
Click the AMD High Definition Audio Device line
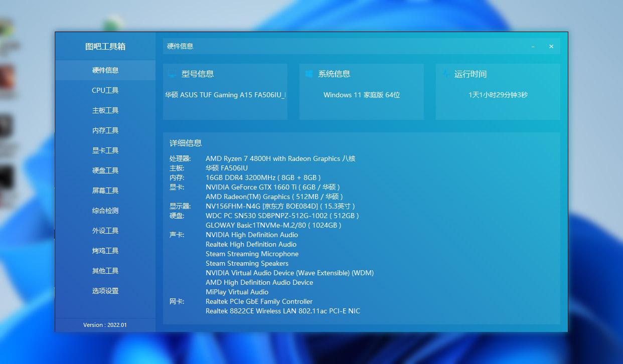point(259,282)
